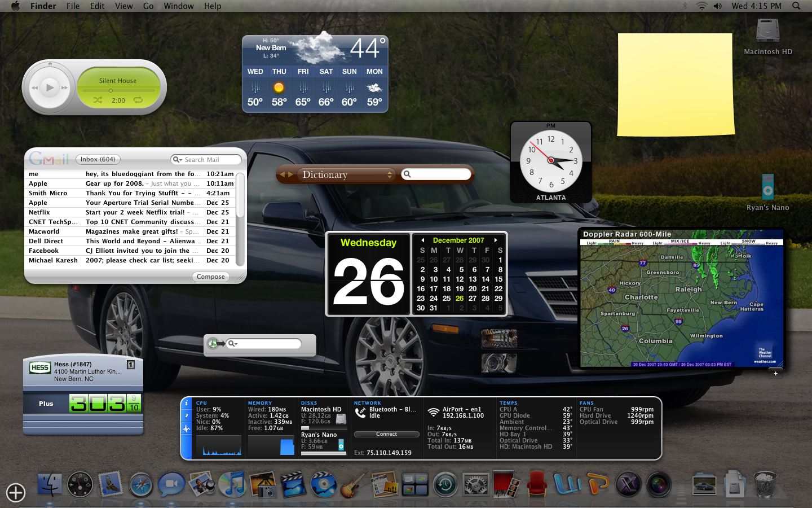Toggle shuffle in the iTunes widget
Screen dimensions: 812x508
tap(98, 100)
